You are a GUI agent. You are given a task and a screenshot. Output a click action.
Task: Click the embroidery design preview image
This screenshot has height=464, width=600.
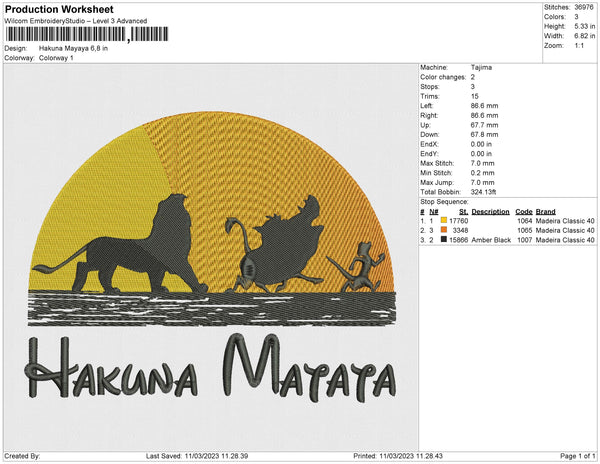211,257
